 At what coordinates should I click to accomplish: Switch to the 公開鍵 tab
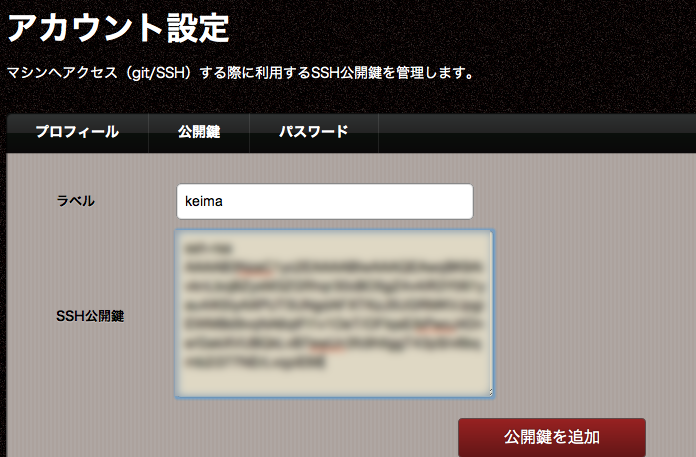(199, 132)
